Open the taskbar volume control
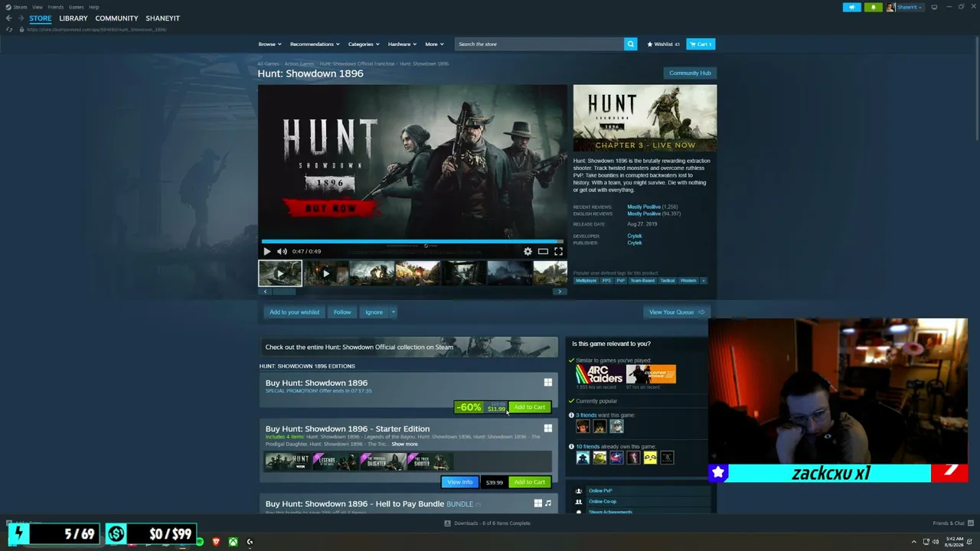Viewport: 980px width, 551px height. pyautogui.click(x=936, y=542)
